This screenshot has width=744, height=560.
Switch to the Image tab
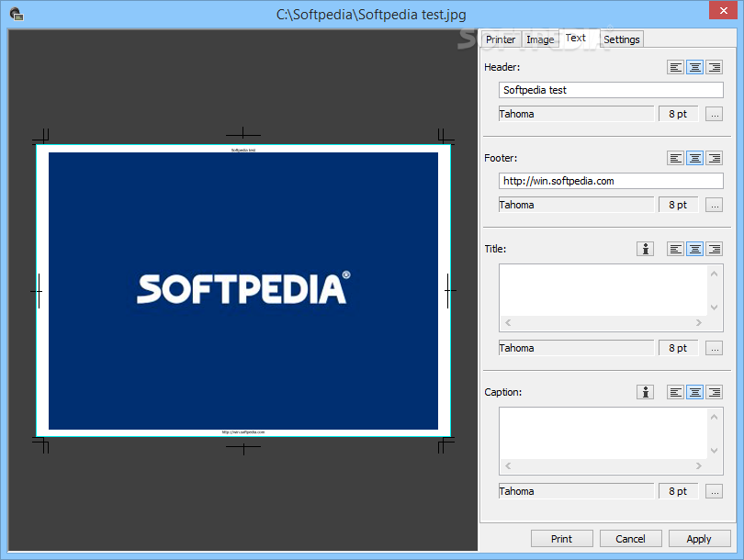(540, 39)
